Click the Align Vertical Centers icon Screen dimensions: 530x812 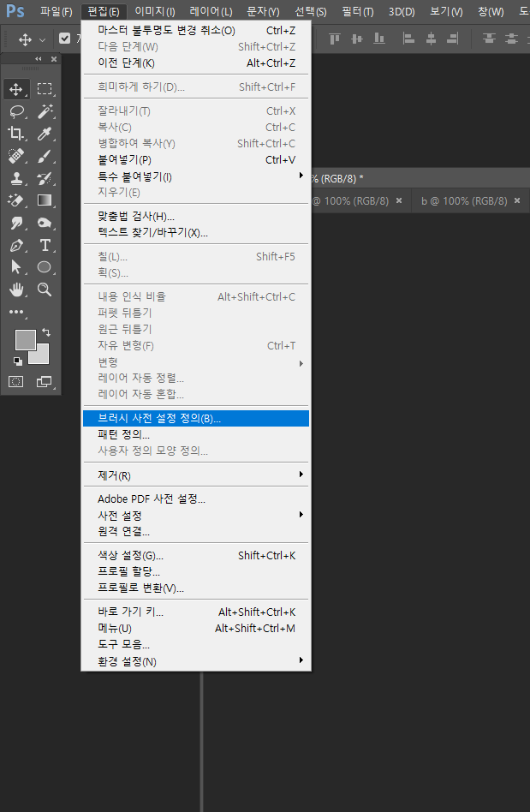(357, 39)
